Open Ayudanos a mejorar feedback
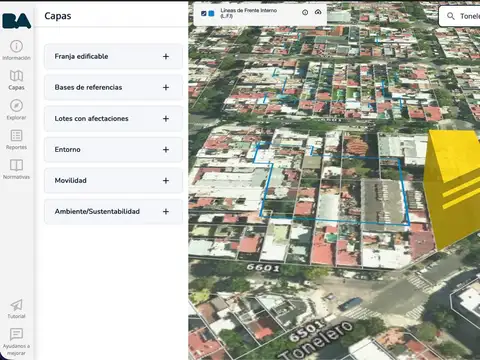The height and width of the screenshot is (360, 480). (x=16, y=342)
